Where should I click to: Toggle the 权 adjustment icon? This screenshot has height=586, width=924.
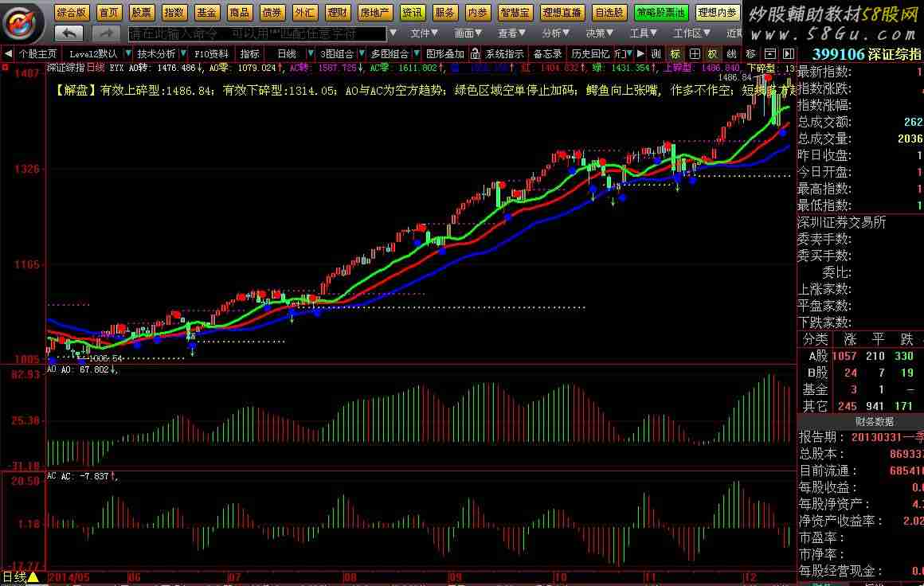(x=712, y=54)
